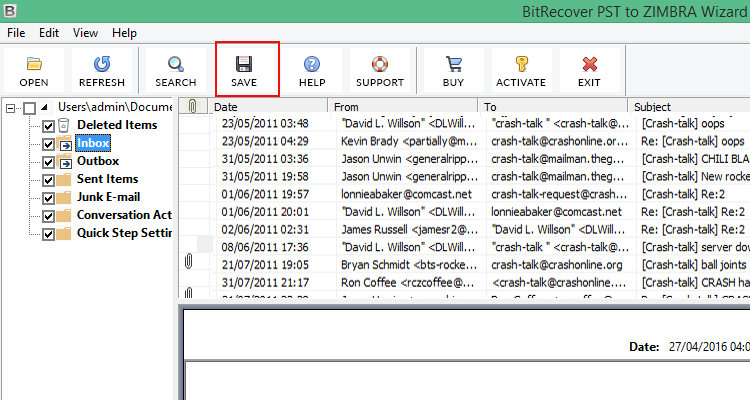Open a PST file with OPEN button
Viewport: 750px width, 400px height.
click(33, 70)
